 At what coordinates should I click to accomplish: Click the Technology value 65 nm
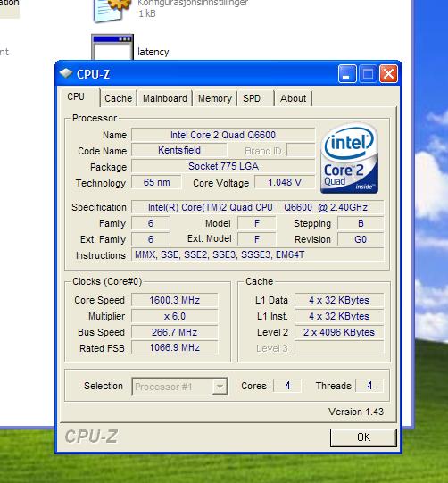pyautogui.click(x=156, y=182)
